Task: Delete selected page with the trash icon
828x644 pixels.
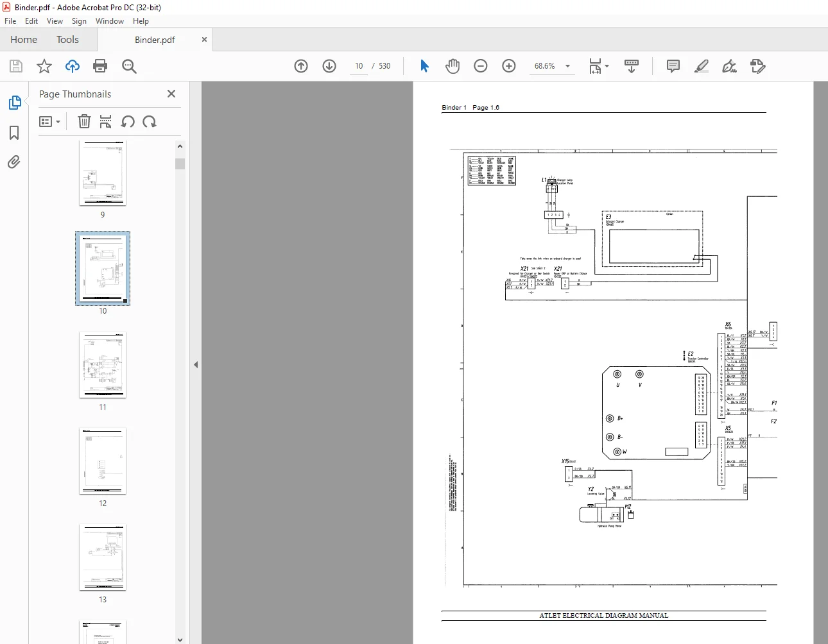Action: click(84, 121)
